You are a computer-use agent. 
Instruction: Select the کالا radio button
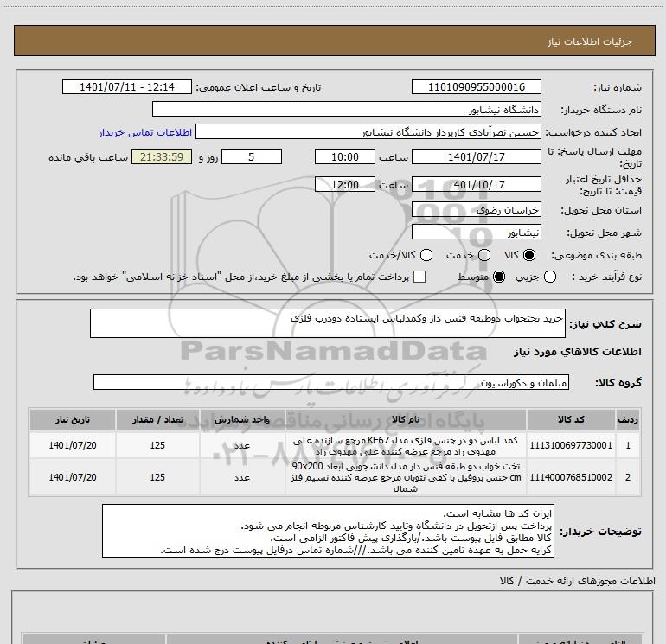[529, 255]
